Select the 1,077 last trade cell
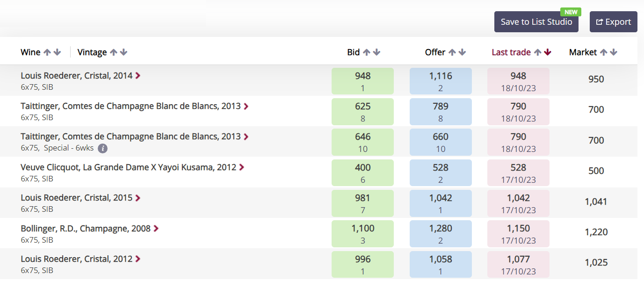644x281 pixels. tap(518, 264)
